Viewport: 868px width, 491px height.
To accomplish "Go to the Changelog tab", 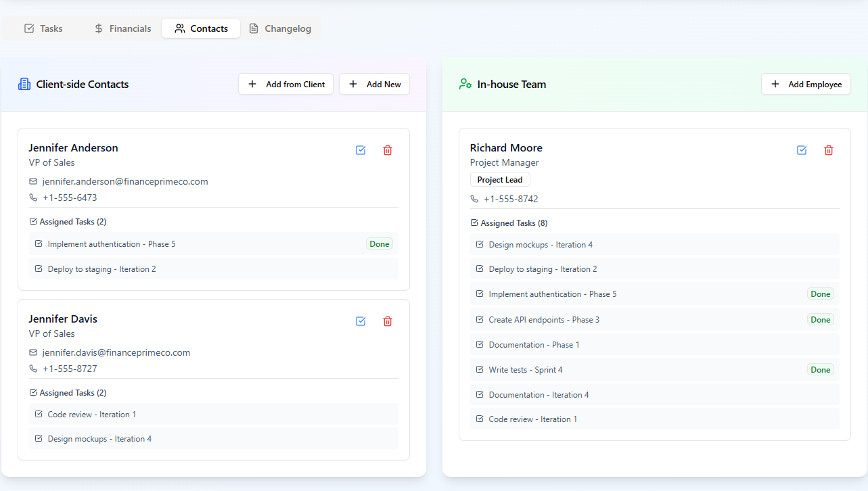I will click(280, 28).
